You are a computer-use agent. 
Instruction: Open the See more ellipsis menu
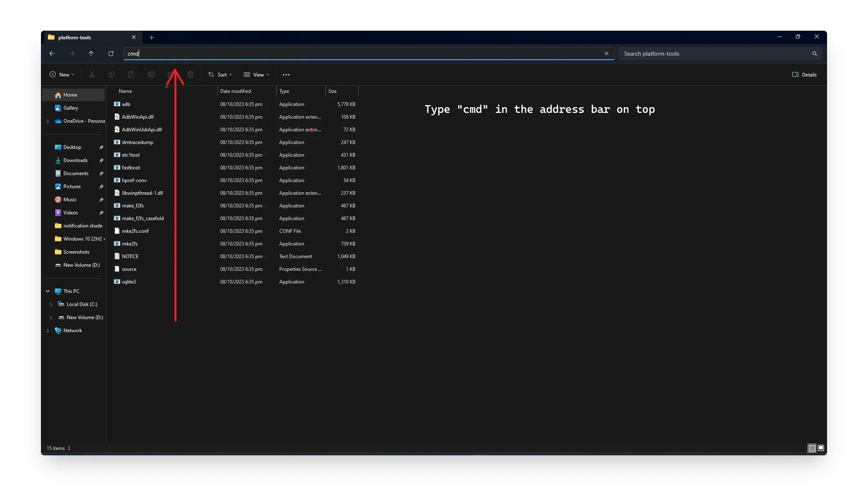tap(286, 74)
